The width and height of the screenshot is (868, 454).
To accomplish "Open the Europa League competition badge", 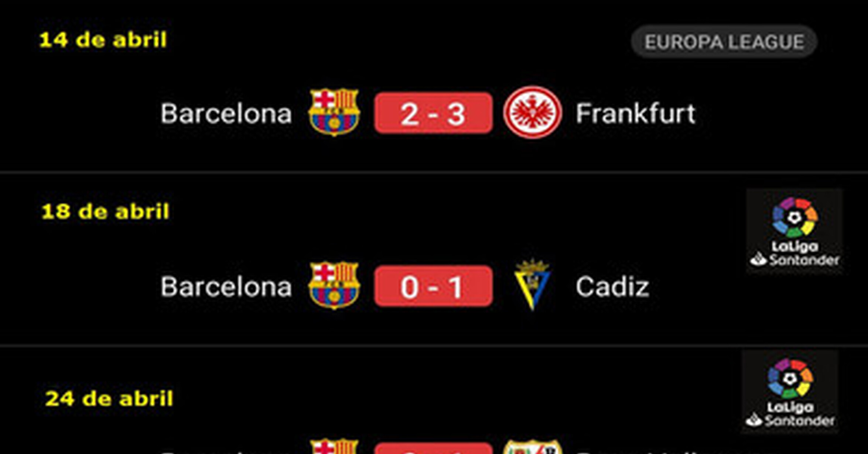I will click(x=724, y=42).
